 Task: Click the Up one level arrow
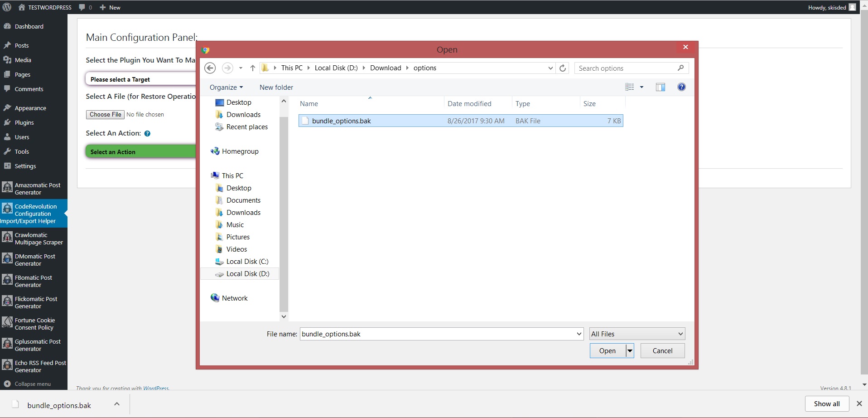(x=253, y=68)
